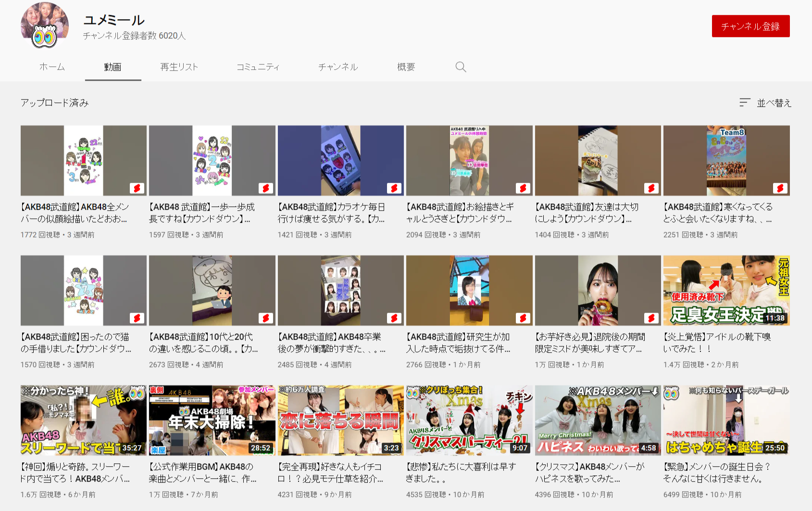Click title 【緊急】メンバーの誕生日会？
The width and height of the screenshot is (812, 511).
click(717, 473)
